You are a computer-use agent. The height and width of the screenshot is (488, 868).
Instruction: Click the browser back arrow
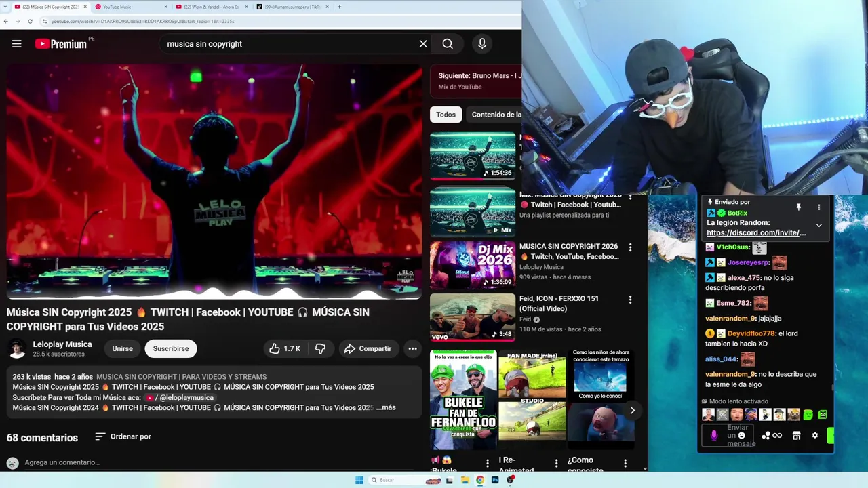pos(6,21)
